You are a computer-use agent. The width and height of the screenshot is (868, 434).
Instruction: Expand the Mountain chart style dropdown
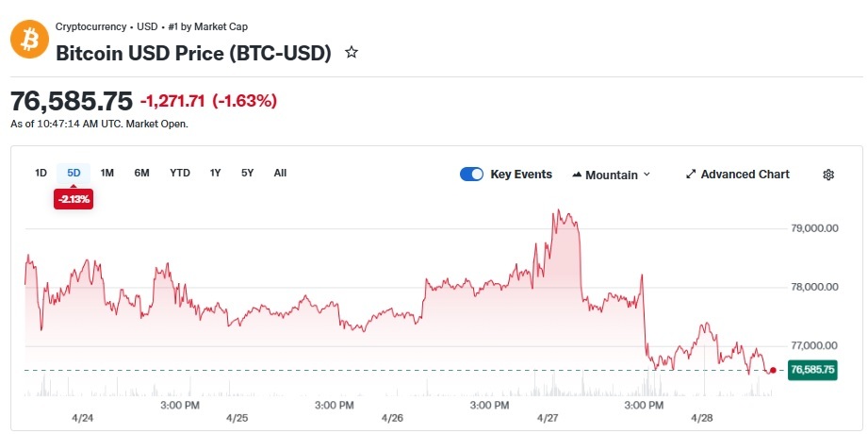point(611,175)
